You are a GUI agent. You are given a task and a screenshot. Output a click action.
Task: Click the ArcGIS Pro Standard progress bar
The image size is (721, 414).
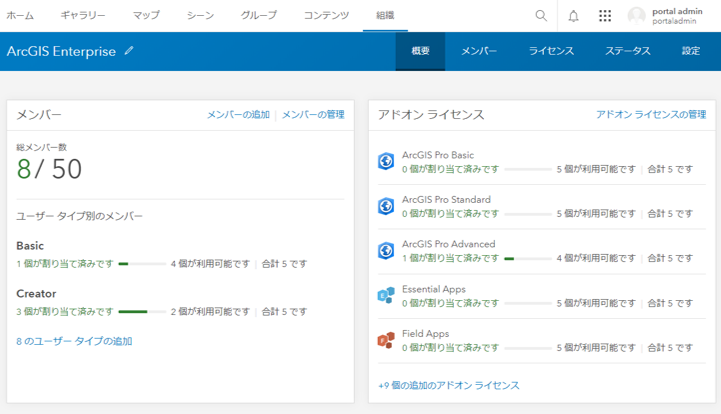pyautogui.click(x=528, y=214)
